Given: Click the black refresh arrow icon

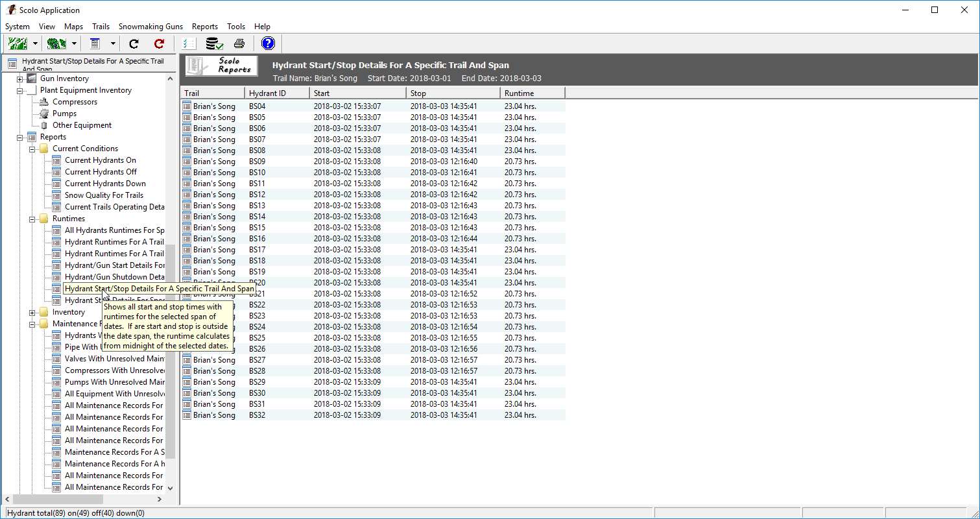Looking at the screenshot, I should (134, 43).
